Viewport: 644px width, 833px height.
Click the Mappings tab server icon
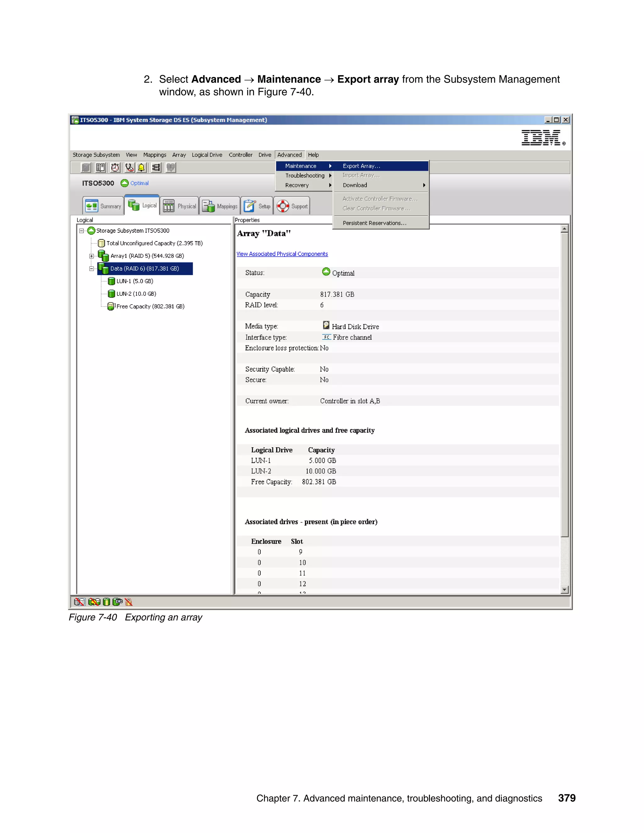click(x=208, y=206)
